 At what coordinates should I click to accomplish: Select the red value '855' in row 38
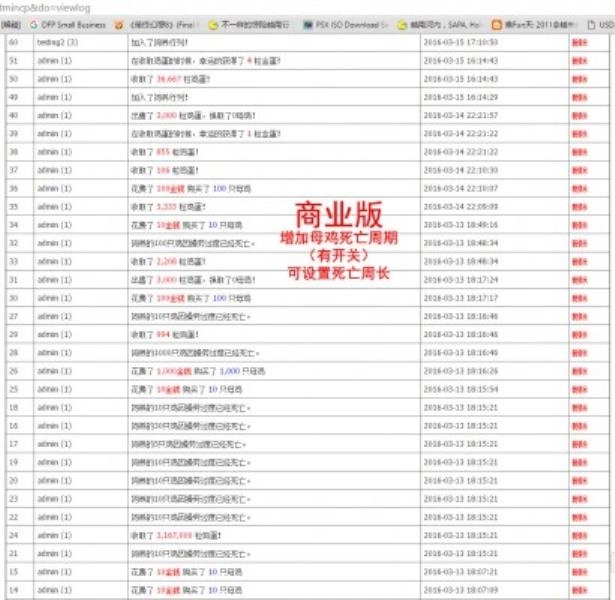click(x=163, y=152)
